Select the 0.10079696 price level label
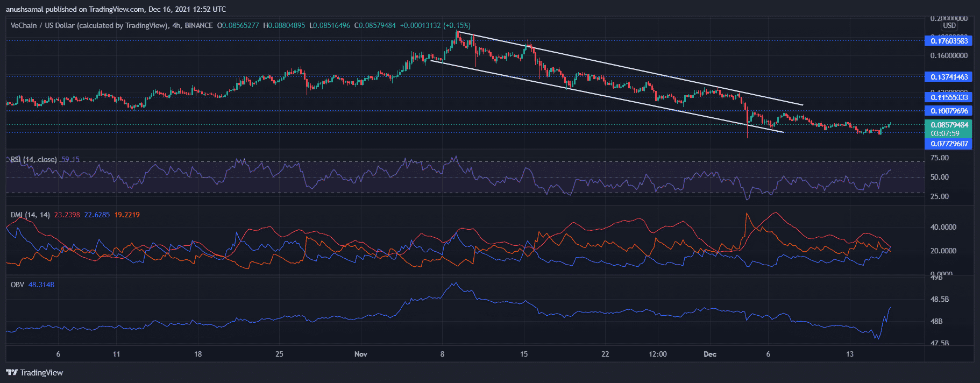 pos(949,111)
